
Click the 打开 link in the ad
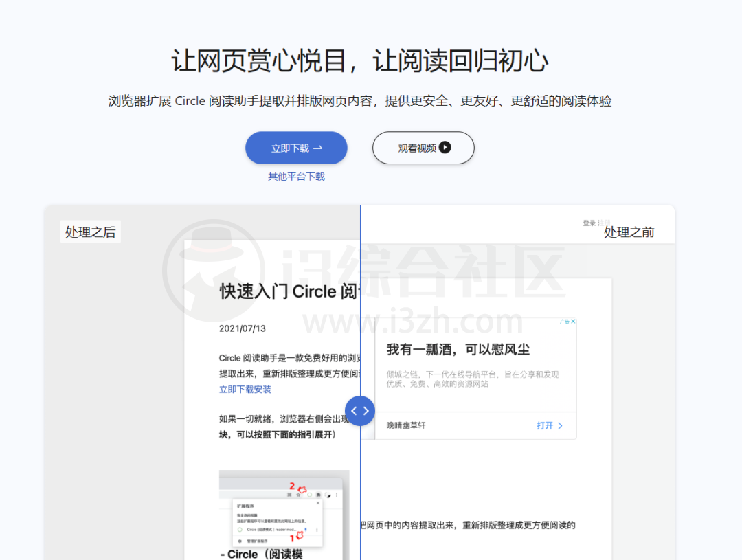pyautogui.click(x=545, y=425)
